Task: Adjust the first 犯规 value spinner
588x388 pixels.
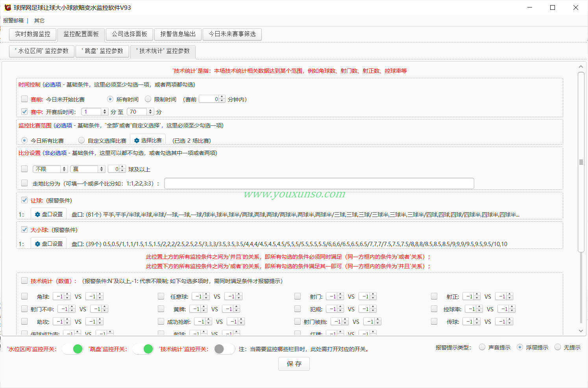Action: (335, 309)
